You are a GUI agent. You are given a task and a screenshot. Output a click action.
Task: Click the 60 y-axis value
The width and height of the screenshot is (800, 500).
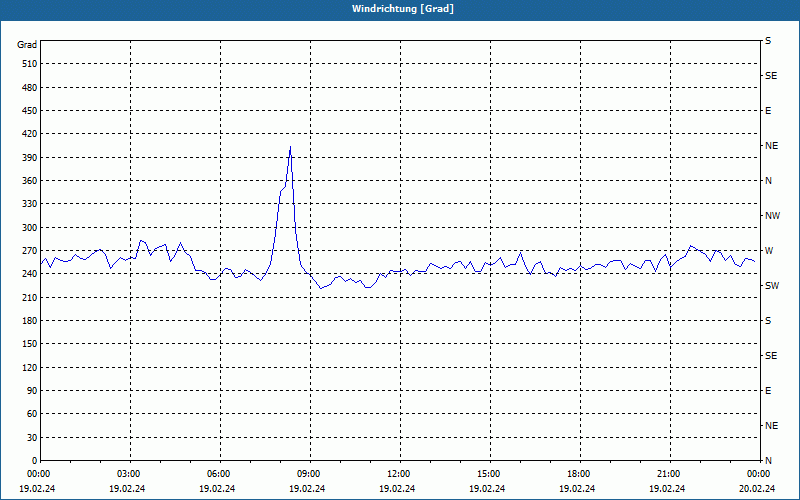(x=32, y=414)
